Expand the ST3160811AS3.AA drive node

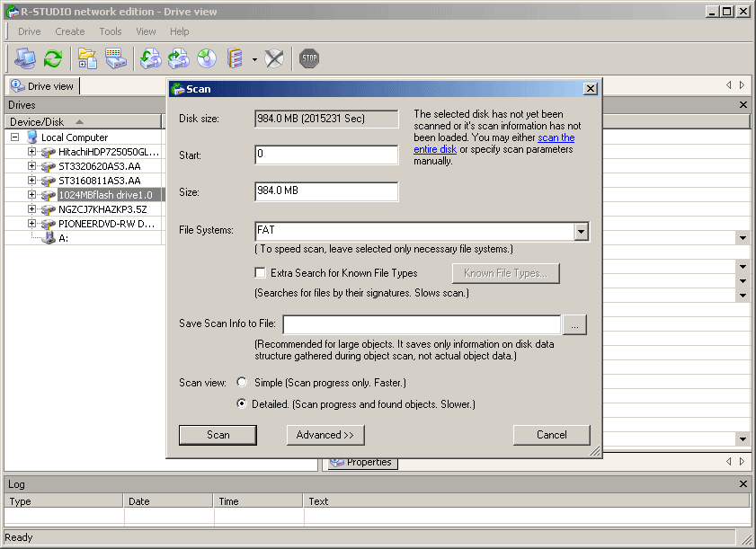point(31,181)
